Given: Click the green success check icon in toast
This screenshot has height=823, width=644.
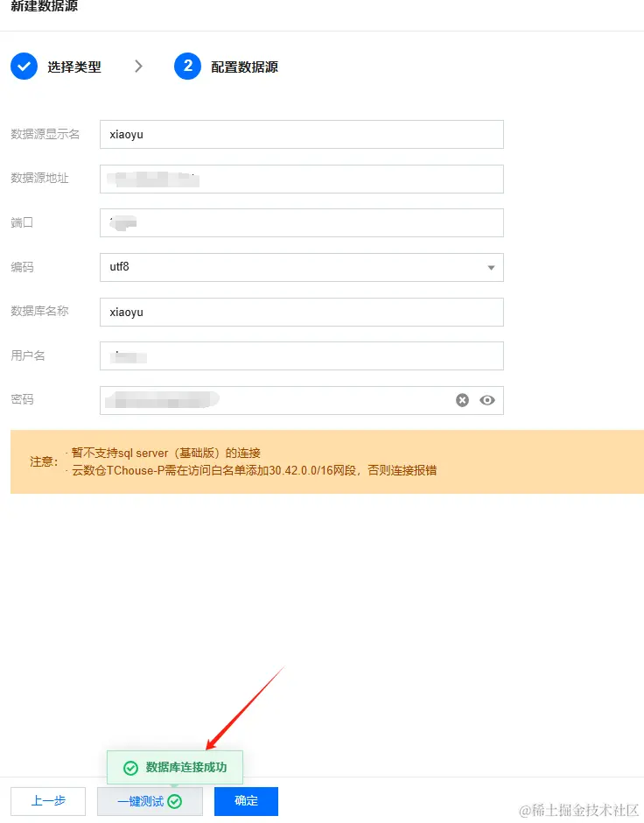Looking at the screenshot, I should tap(130, 768).
